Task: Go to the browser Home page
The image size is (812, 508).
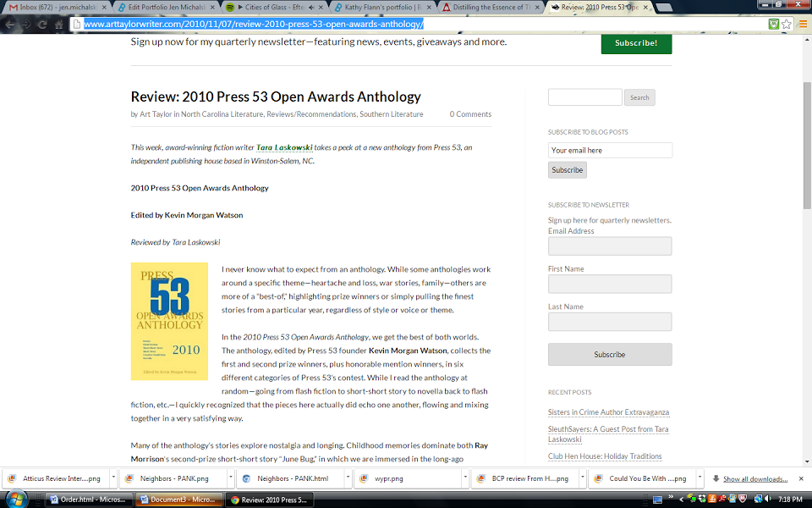Action: click(59, 24)
